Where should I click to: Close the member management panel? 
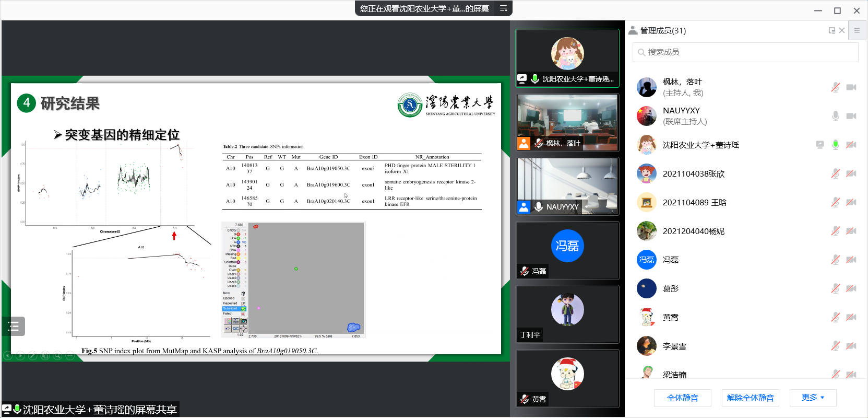pos(842,31)
